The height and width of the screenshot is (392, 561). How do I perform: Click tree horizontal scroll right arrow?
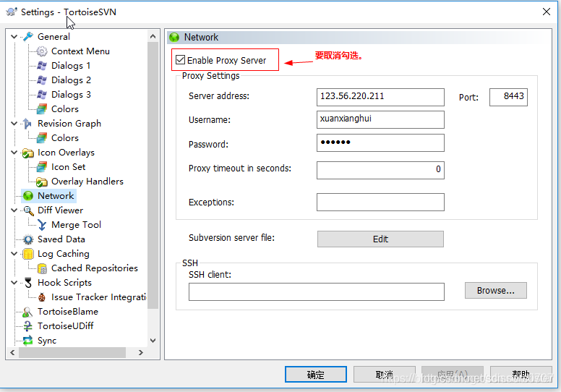pyautogui.click(x=141, y=353)
